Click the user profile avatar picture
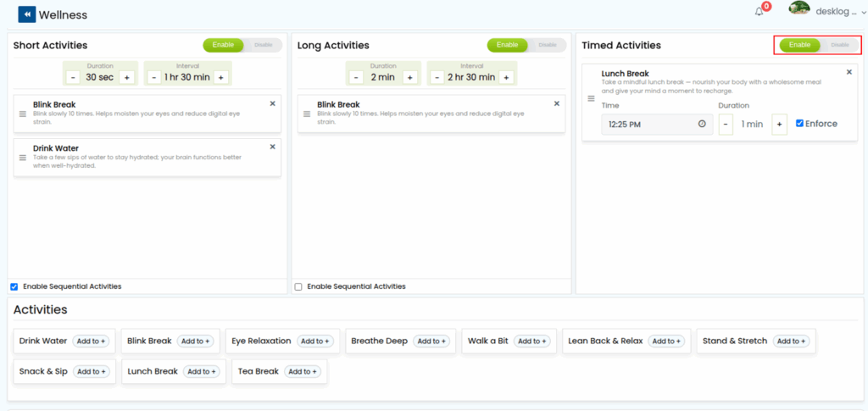Image resolution: width=868 pixels, height=411 pixels. [798, 9]
